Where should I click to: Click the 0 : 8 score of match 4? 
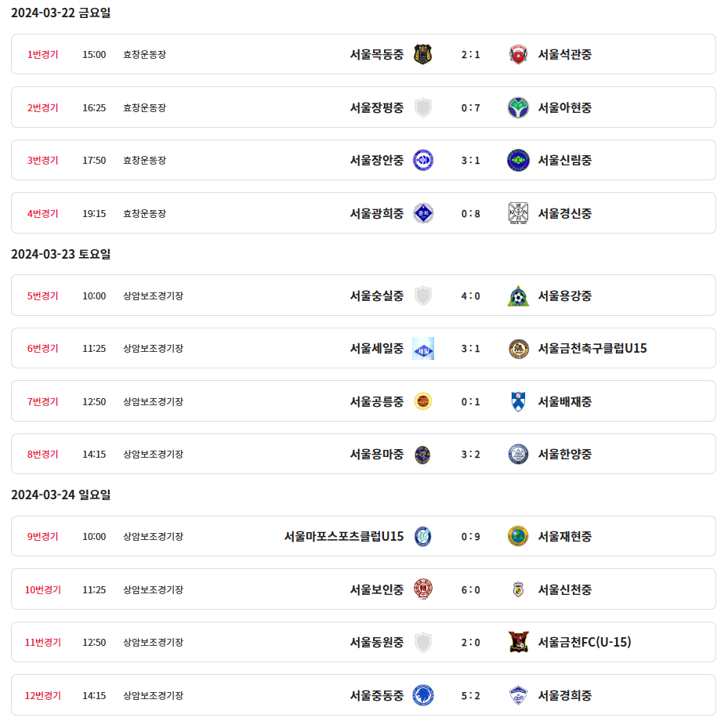pos(470,213)
